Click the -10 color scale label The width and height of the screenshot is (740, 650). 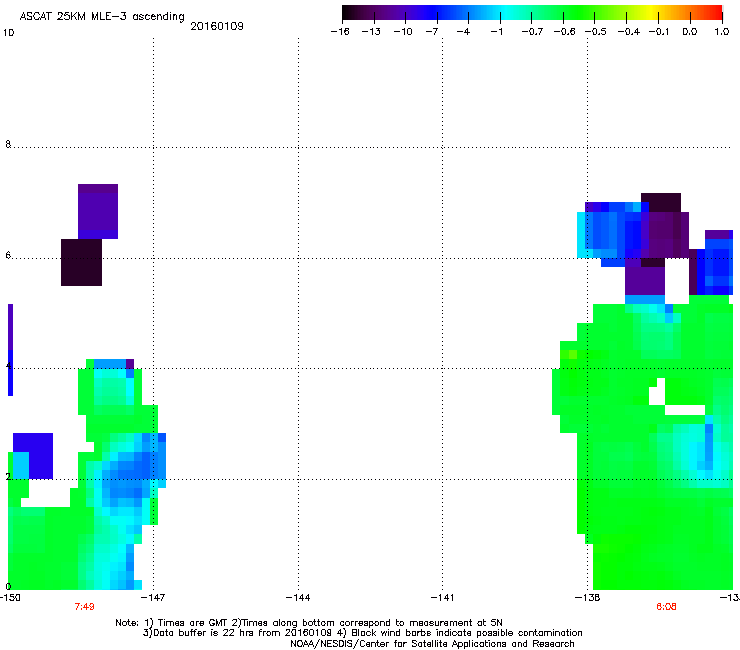(403, 32)
